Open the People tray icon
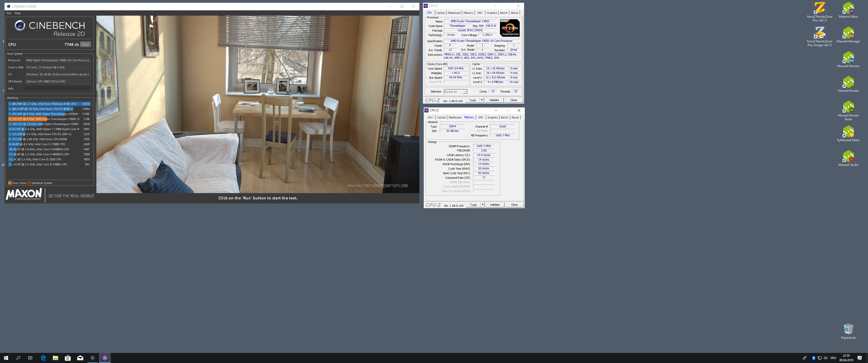Viewport: 868px width, 363px height. [x=805, y=358]
